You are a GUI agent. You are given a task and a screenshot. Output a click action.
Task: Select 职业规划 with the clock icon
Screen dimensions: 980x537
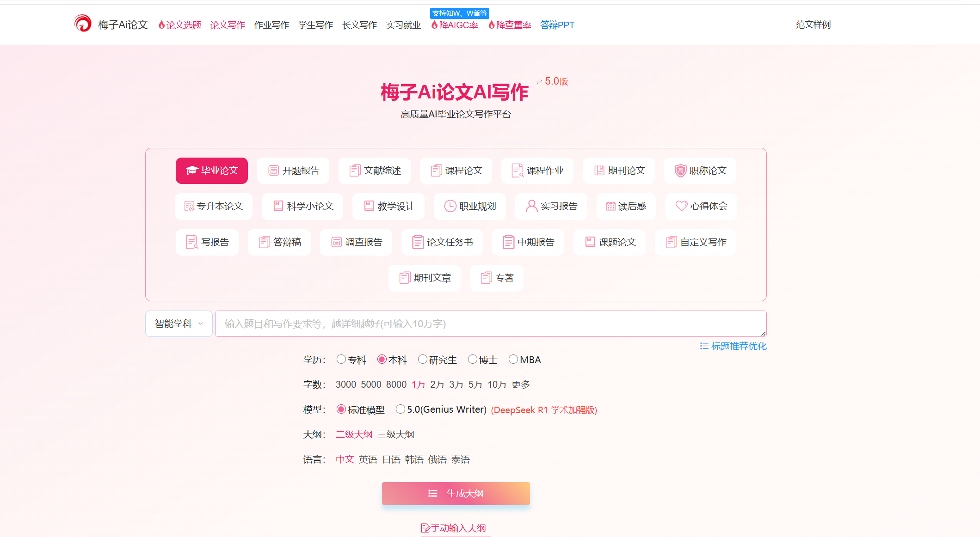(x=469, y=207)
